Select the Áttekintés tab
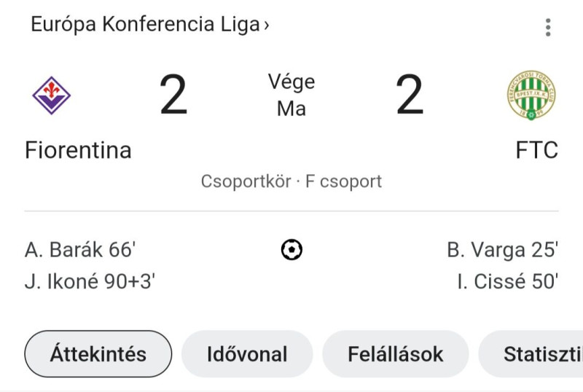 tap(98, 353)
